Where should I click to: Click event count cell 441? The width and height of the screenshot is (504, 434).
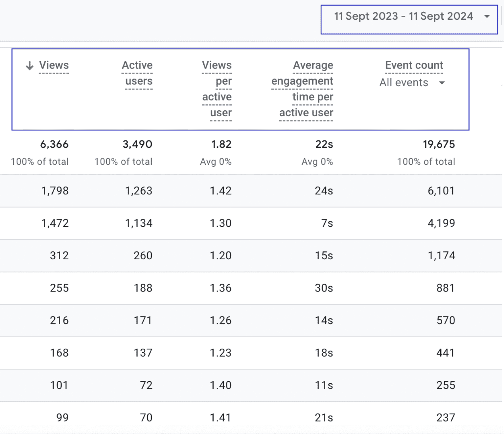pyautogui.click(x=446, y=353)
